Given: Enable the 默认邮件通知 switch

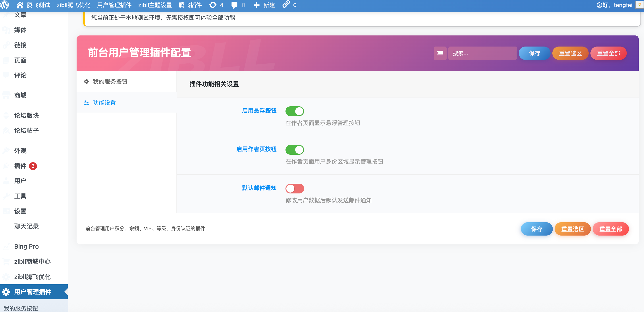Looking at the screenshot, I should [x=295, y=189].
